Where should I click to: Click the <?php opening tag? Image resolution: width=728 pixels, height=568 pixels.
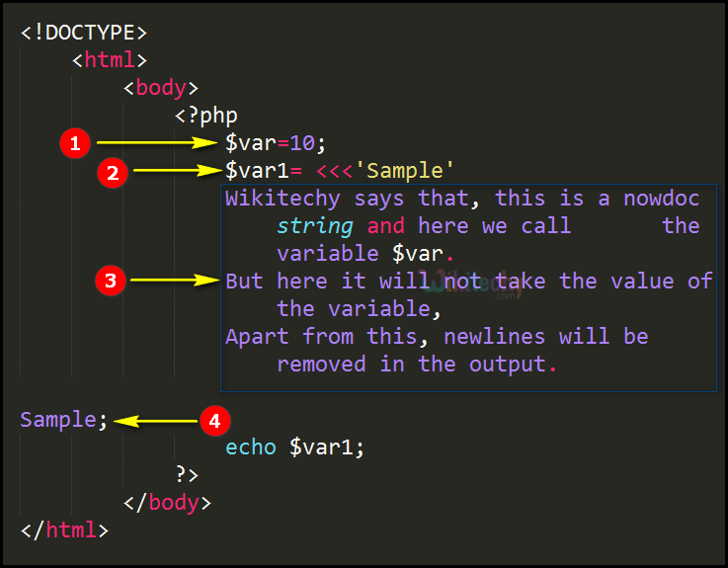pyautogui.click(x=206, y=116)
